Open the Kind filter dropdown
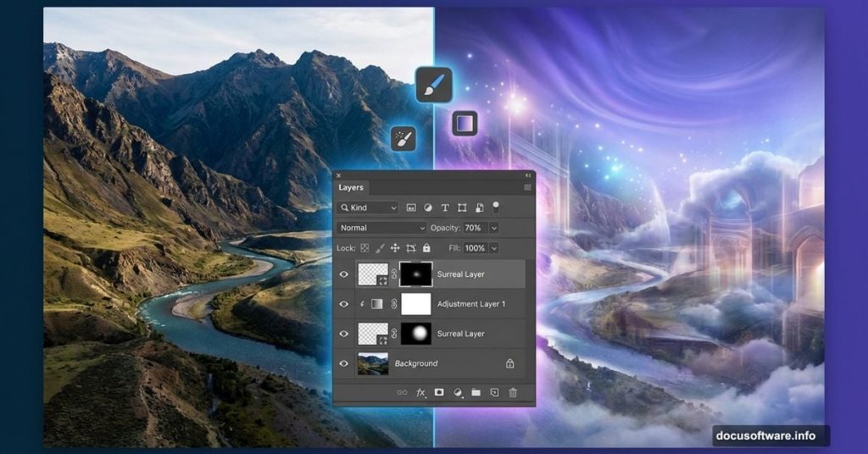The height and width of the screenshot is (454, 868). pos(368,208)
